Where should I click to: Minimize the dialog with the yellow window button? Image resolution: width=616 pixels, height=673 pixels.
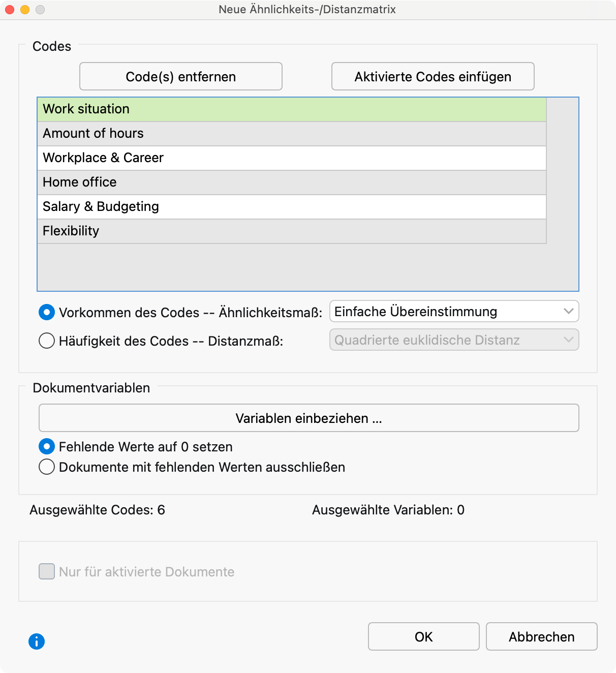click(x=25, y=10)
